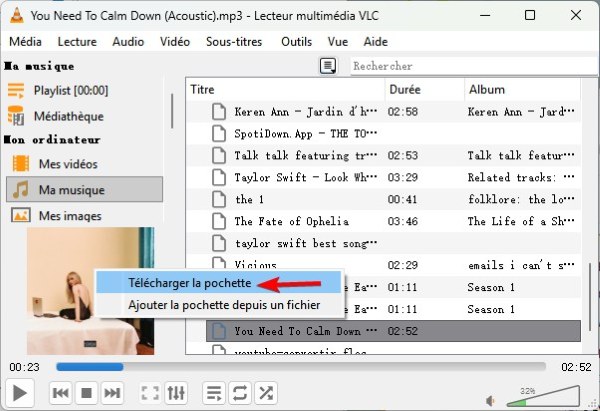Choose Télécharger la pochette
The image size is (600, 411).
[218, 283]
